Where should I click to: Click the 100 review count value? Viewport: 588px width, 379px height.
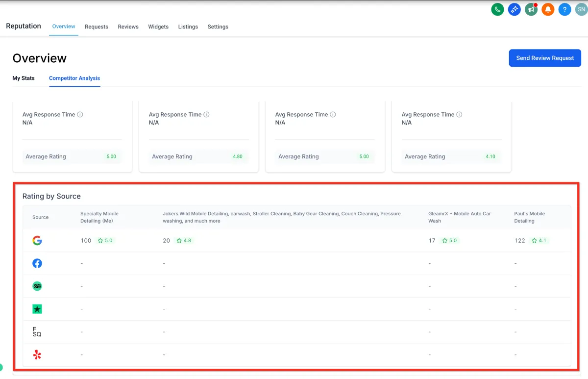[x=86, y=241]
